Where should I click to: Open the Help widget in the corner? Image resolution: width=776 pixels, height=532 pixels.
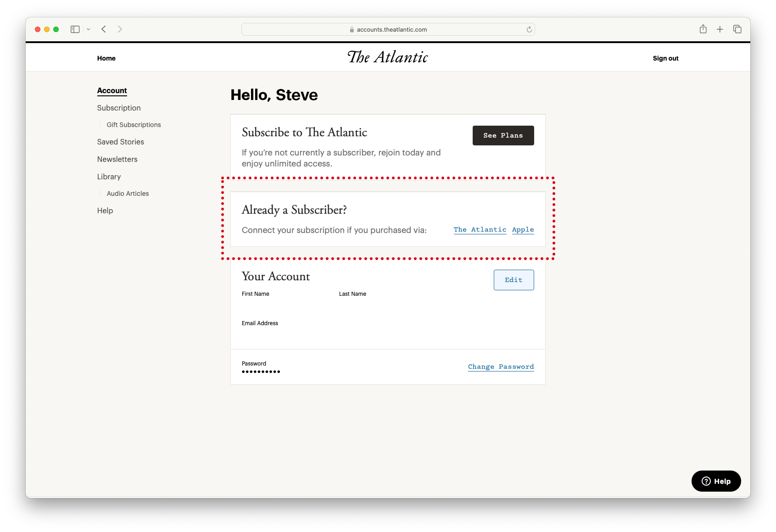tap(716, 481)
